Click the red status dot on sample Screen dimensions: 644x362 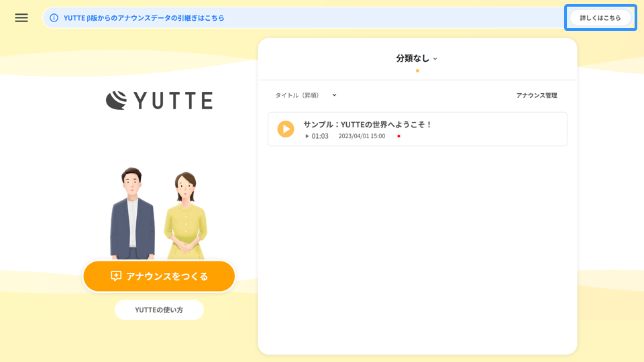[x=398, y=136]
